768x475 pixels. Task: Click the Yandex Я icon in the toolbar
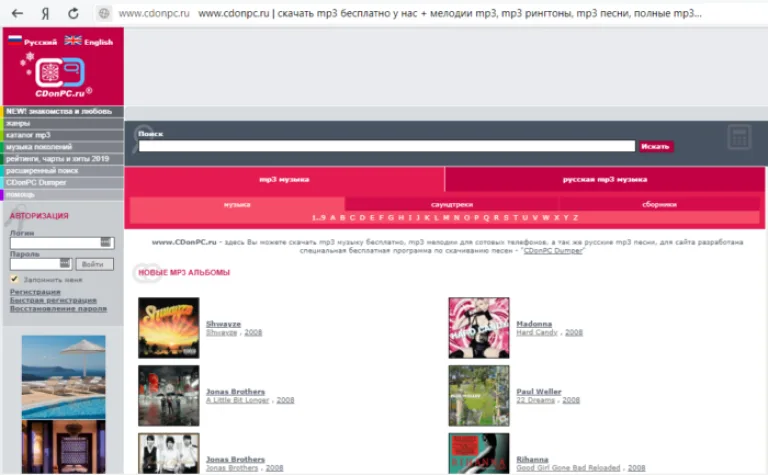[x=45, y=14]
